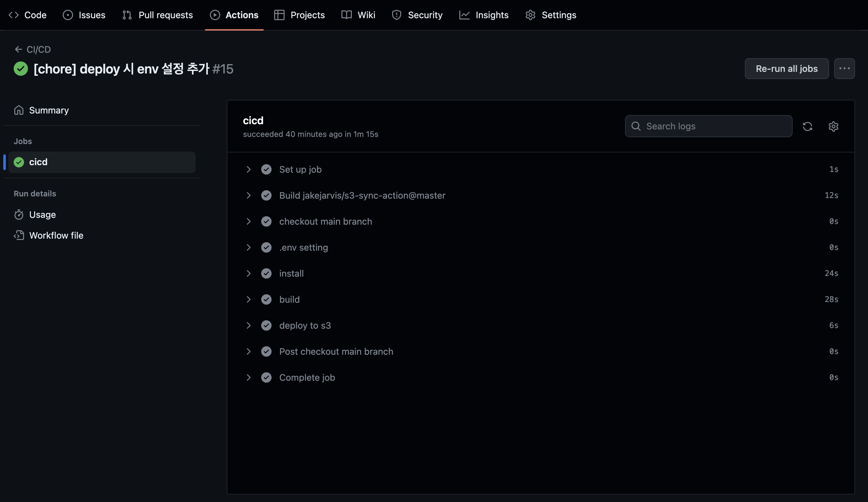Expand the Set up job step
Viewport: 868px width, 502px height.
248,169
